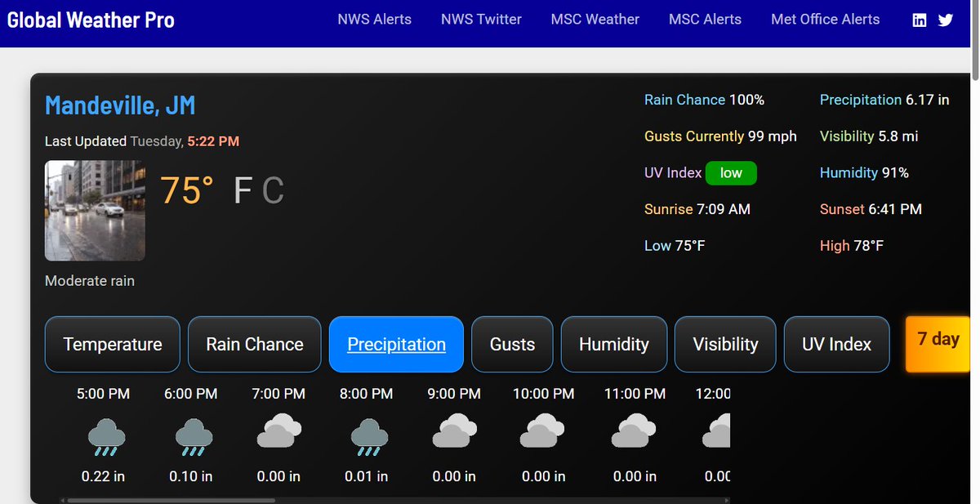The width and height of the screenshot is (980, 504).
Task: Click the Sunset 6:41 PM text
Action: coord(871,209)
